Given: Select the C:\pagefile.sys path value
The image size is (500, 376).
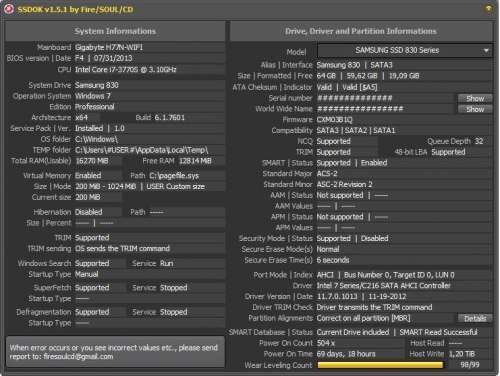Looking at the screenshot, I should [174, 176].
